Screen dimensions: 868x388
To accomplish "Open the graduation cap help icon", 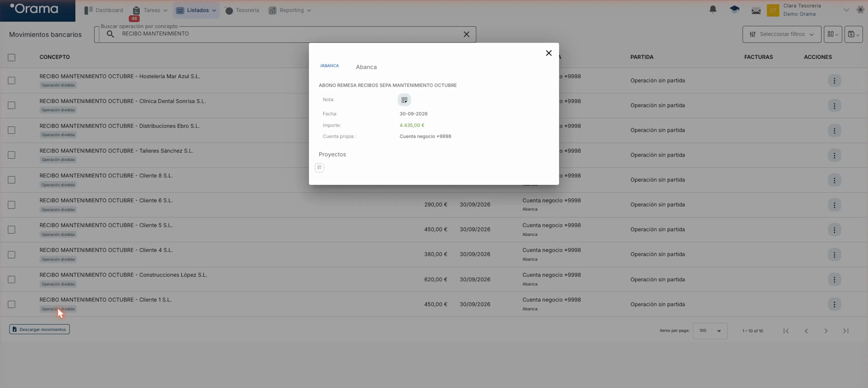I will pos(734,9).
